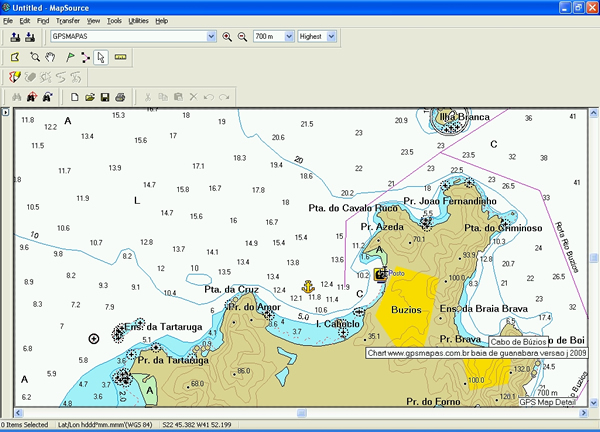Image resolution: width=600 pixels, height=432 pixels.
Task: Expand the GPSMAPAS map product dropdown
Action: [210, 37]
